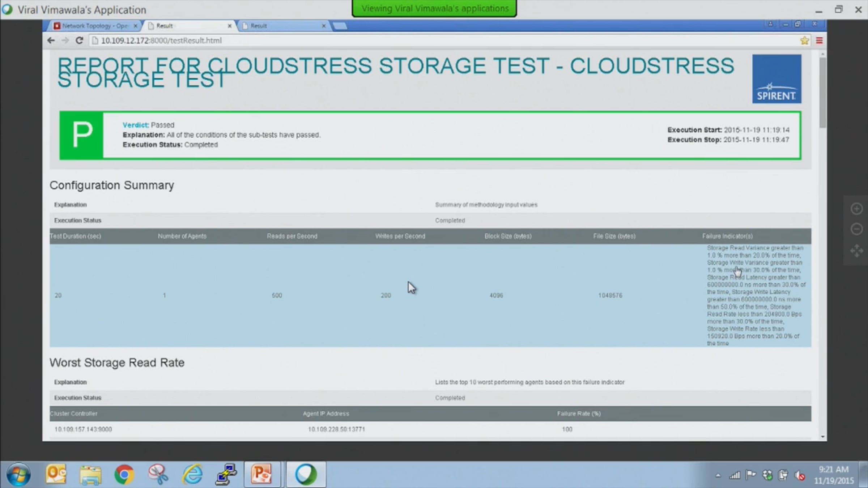Screen dimensions: 868x488
Task: Close the active Result tab
Action: coord(229,26)
